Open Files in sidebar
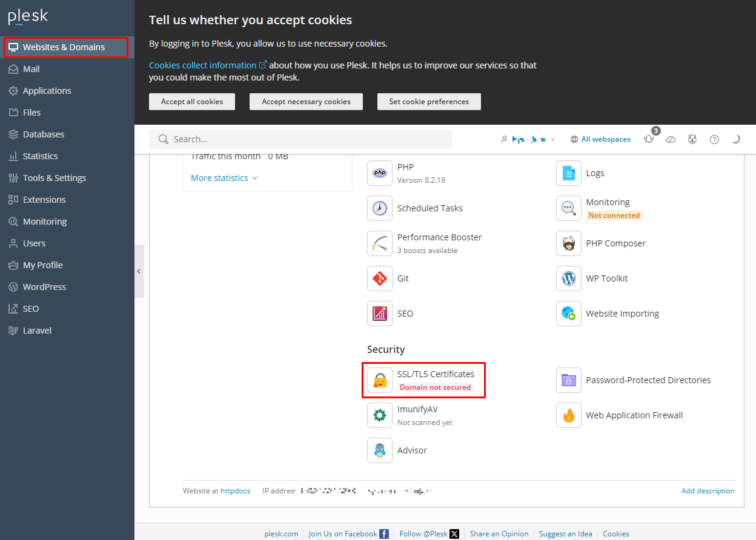756x540 pixels. pos(67,113)
